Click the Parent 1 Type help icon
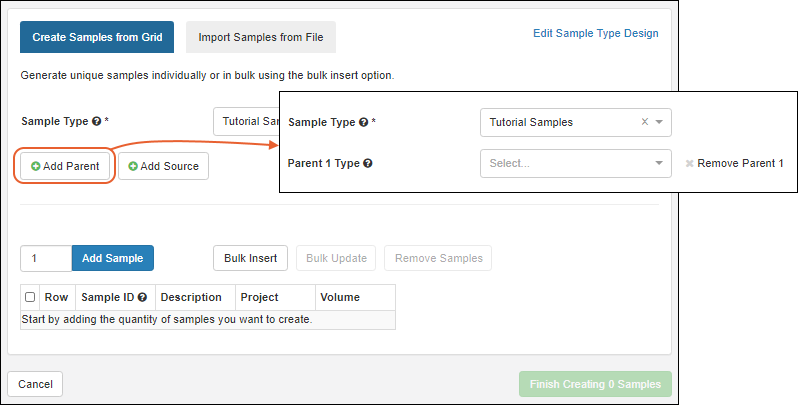The height and width of the screenshot is (405, 798). [x=368, y=163]
